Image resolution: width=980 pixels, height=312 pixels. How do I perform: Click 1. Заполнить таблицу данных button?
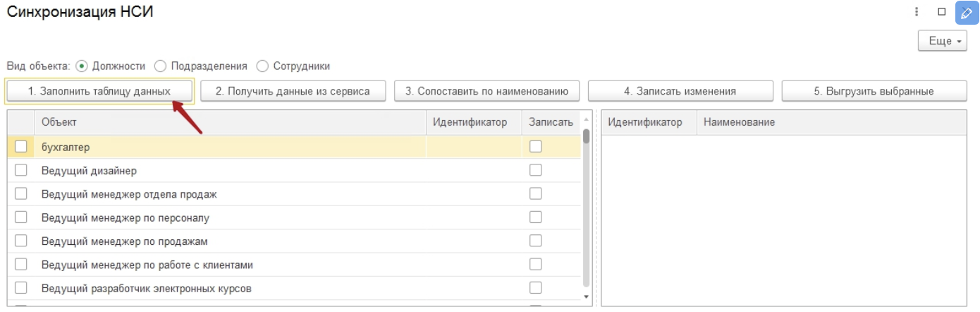click(99, 91)
